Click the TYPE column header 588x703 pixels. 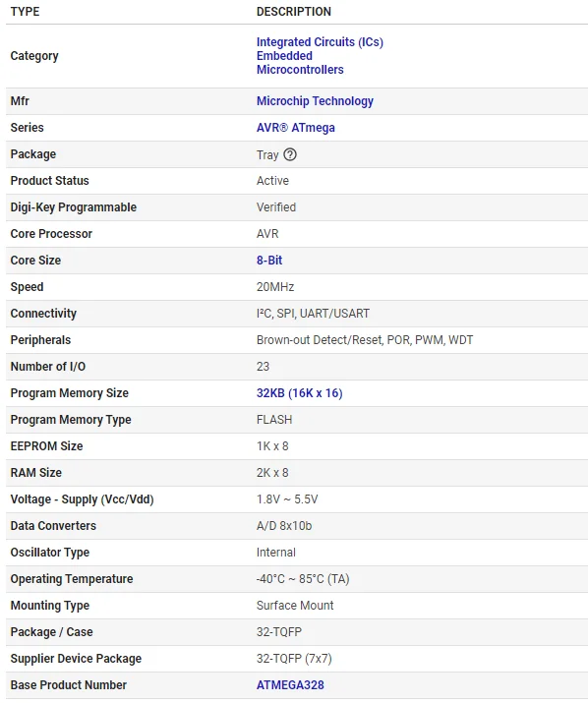pyautogui.click(x=26, y=12)
